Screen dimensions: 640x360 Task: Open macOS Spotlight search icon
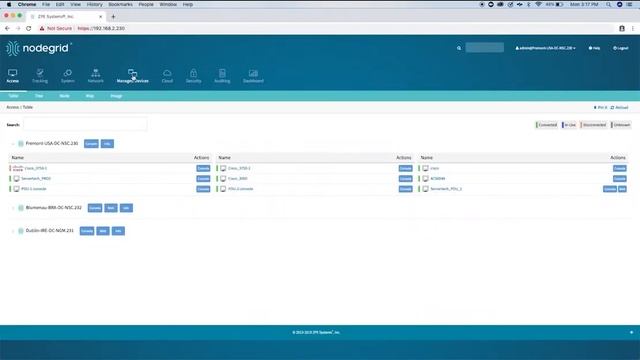point(609,4)
